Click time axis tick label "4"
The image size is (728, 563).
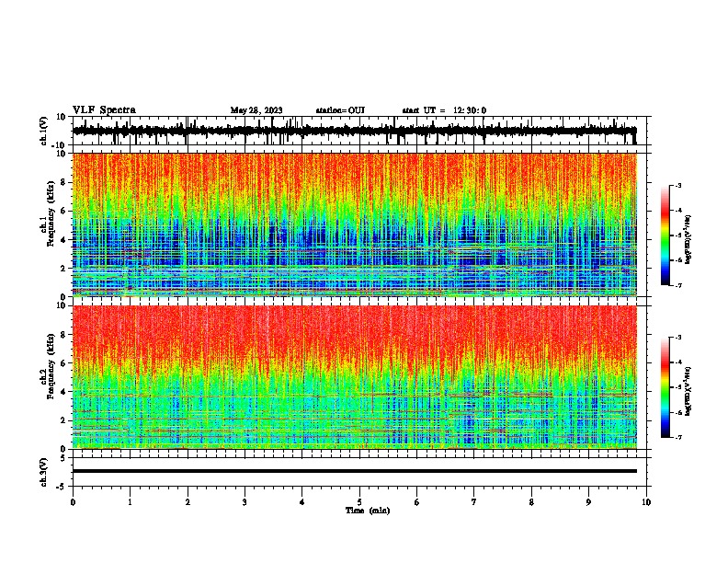point(302,502)
